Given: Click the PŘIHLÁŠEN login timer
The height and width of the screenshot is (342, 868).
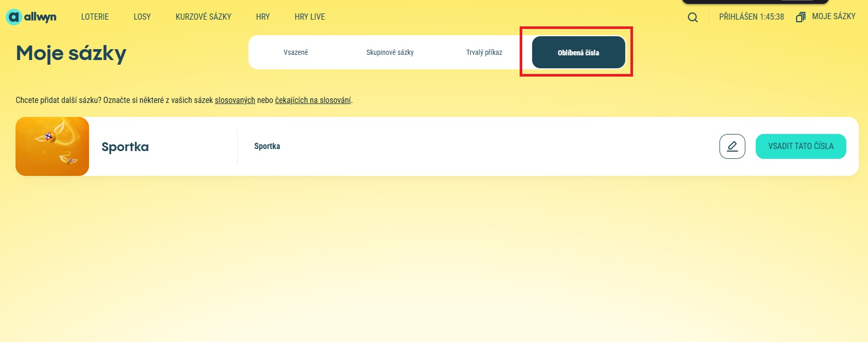Looking at the screenshot, I should [x=751, y=17].
